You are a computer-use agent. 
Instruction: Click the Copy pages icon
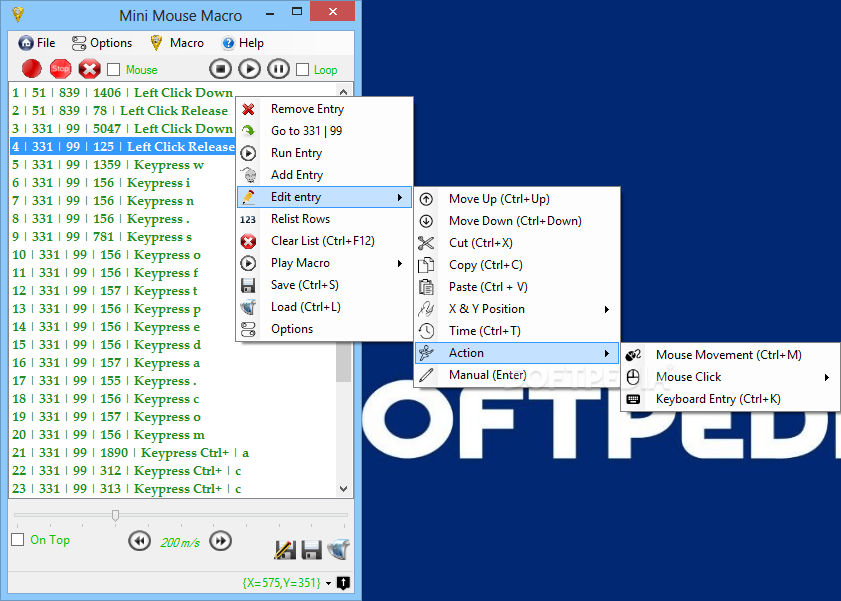(x=426, y=265)
